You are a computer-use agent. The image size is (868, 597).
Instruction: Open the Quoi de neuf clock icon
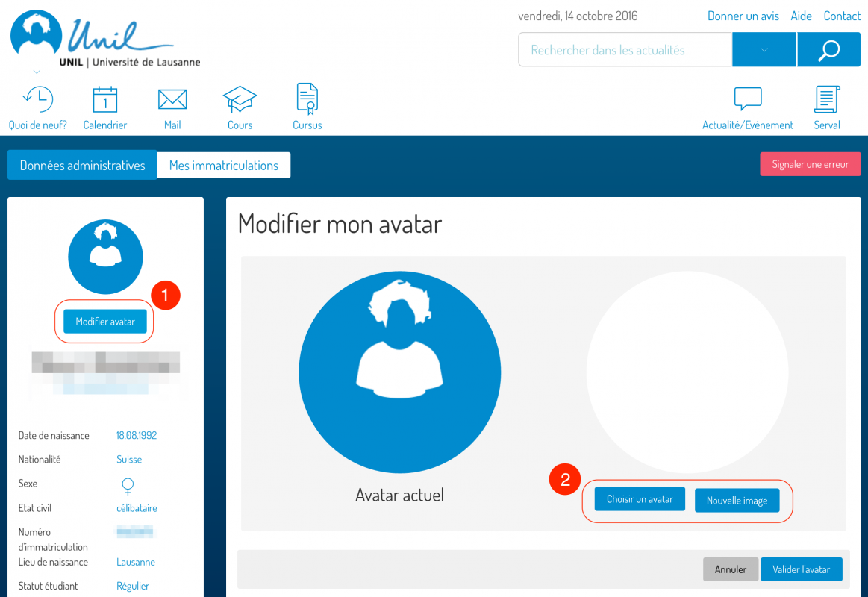click(37, 99)
